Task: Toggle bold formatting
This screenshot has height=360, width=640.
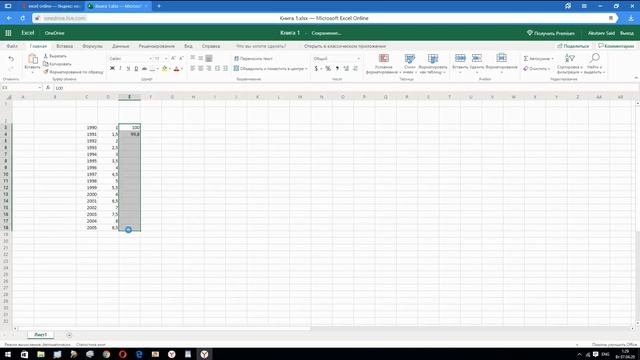Action: [x=112, y=69]
